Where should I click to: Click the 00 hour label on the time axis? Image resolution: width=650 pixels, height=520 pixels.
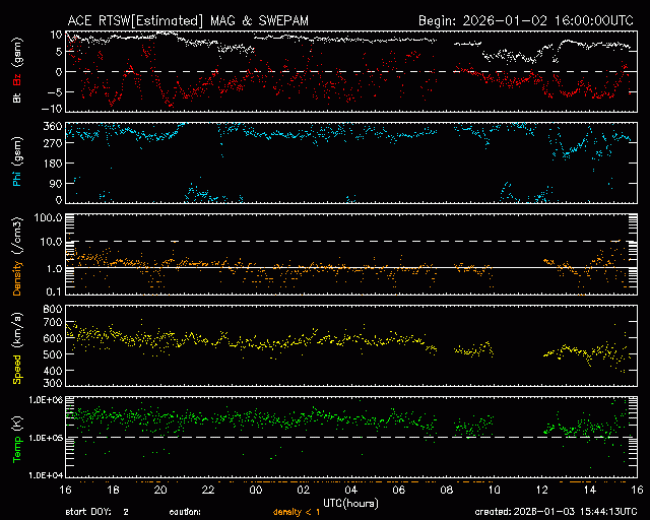pos(256,490)
